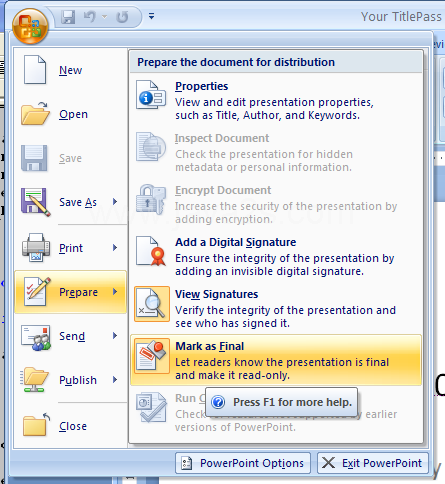Image resolution: width=445 pixels, height=484 pixels.
Task: Click the Encrypt Document padlock key icon
Action: (151, 199)
